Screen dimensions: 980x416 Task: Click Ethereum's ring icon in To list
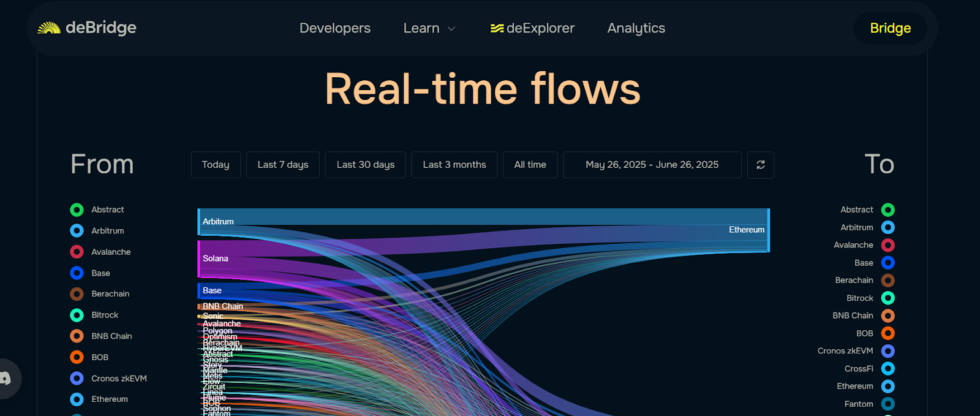(x=888, y=387)
